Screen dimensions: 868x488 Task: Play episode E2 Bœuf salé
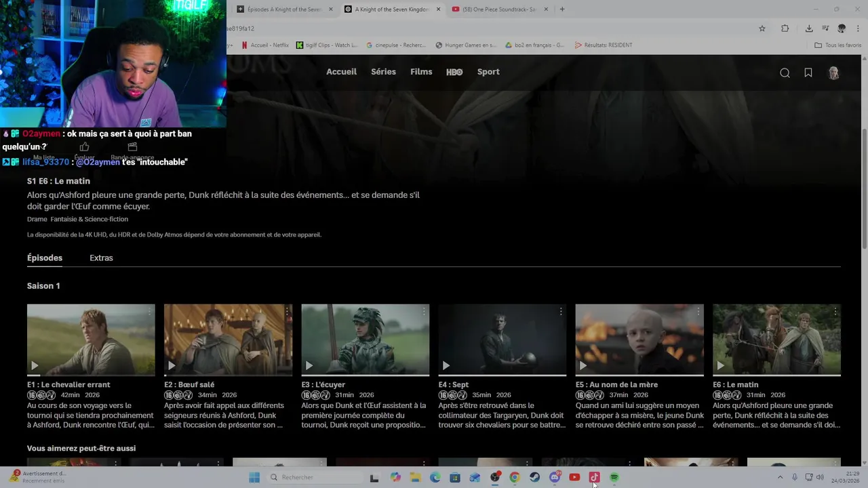172,366
